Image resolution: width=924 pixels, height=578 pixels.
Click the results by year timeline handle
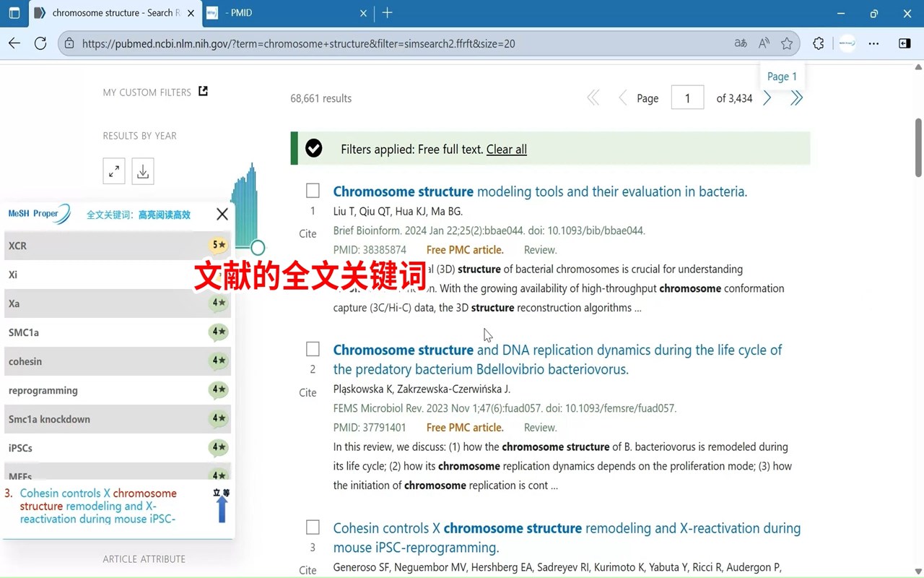(x=258, y=248)
